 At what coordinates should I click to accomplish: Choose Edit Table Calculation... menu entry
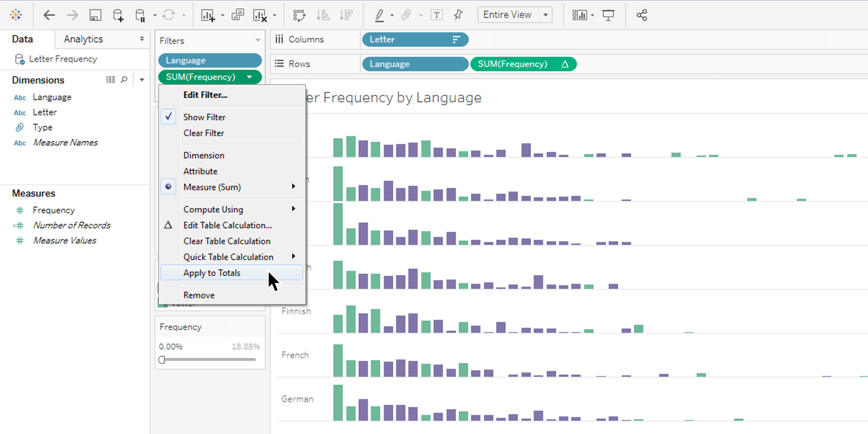coord(227,225)
